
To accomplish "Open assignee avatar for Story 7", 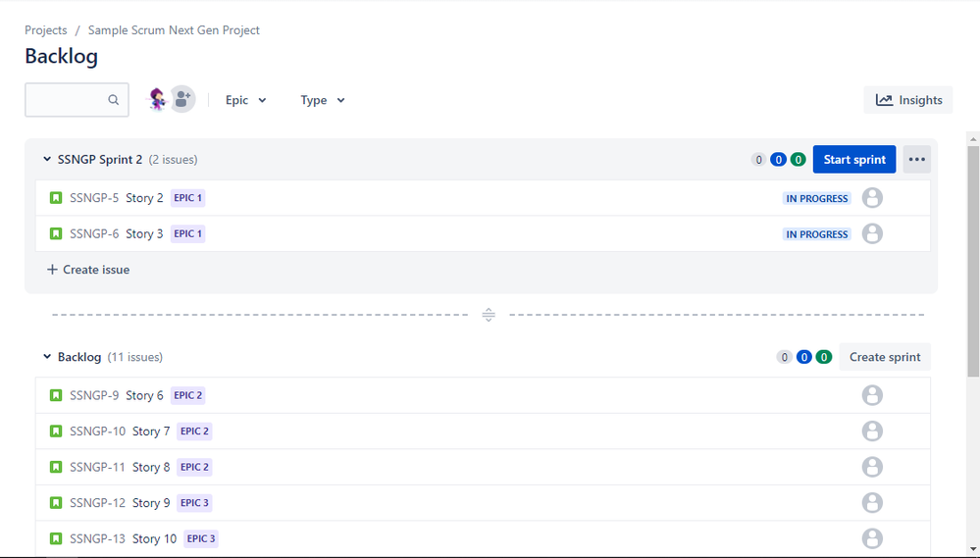I will 872,431.
